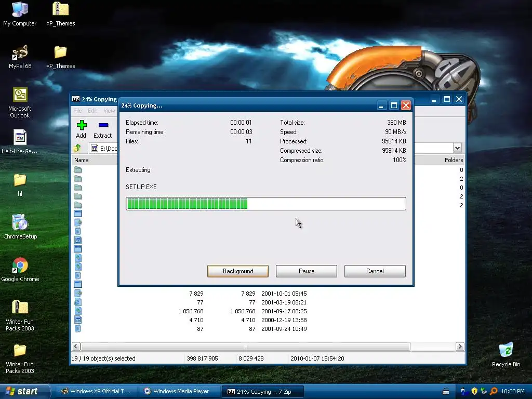The height and width of the screenshot is (399, 532).
Task: Pause the copying operation
Action: coord(307,271)
